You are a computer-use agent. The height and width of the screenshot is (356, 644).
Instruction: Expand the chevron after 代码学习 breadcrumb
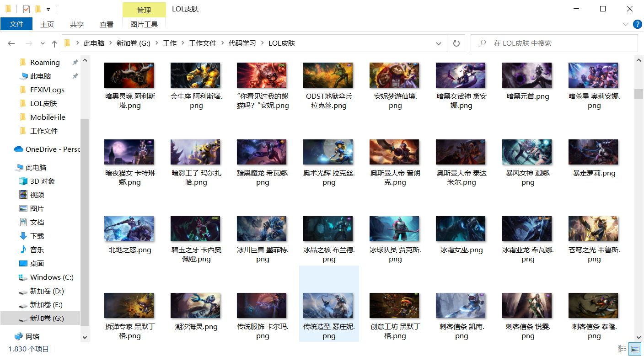(x=263, y=43)
